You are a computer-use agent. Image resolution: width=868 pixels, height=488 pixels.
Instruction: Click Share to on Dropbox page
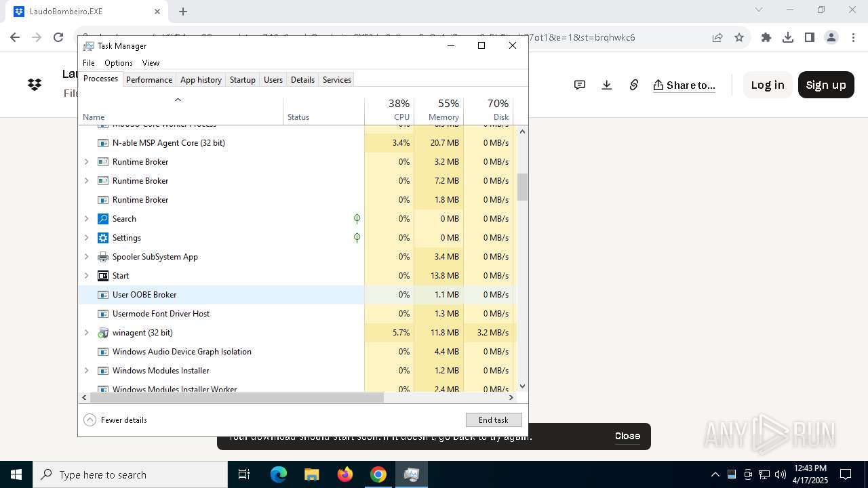click(x=684, y=85)
